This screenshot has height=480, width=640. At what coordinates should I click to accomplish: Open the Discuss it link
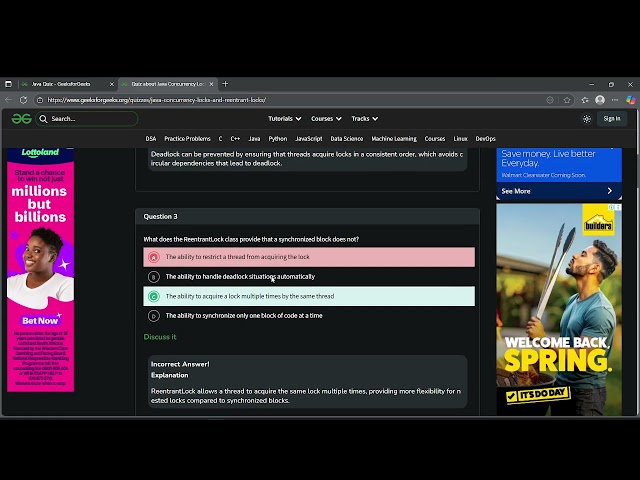160,337
